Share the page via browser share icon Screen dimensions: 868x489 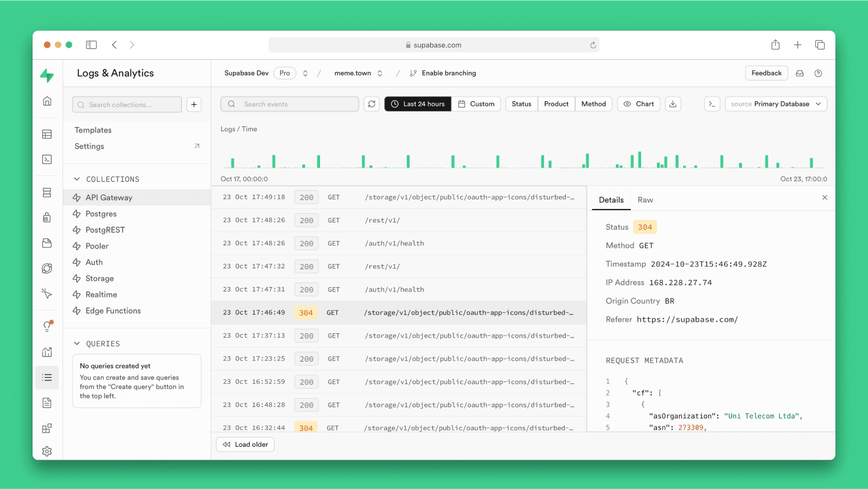[x=776, y=45]
